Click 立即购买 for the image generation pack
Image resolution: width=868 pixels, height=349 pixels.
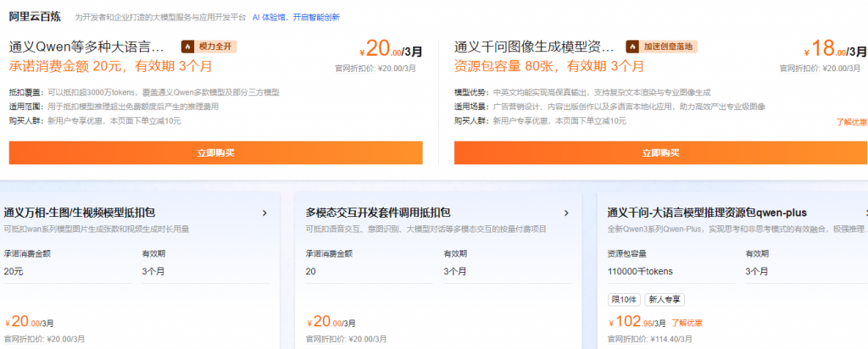pos(660,152)
